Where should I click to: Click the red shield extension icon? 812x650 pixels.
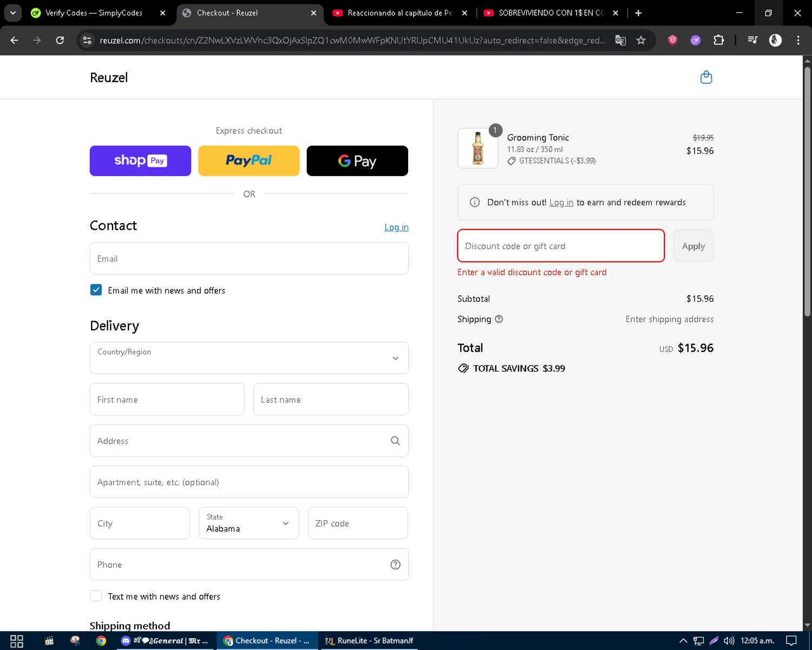point(672,40)
